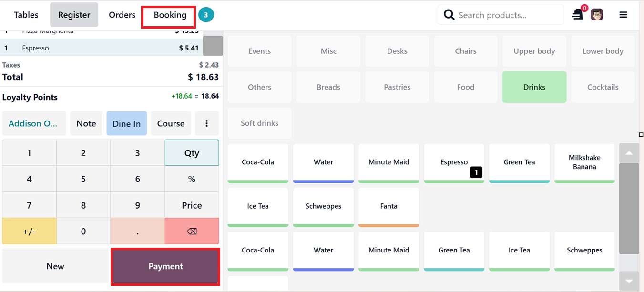Select the Cocktails product category

coord(603,87)
